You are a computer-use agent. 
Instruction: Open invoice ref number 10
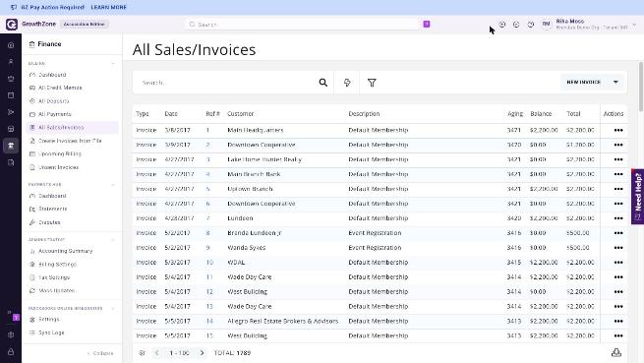tap(209, 263)
